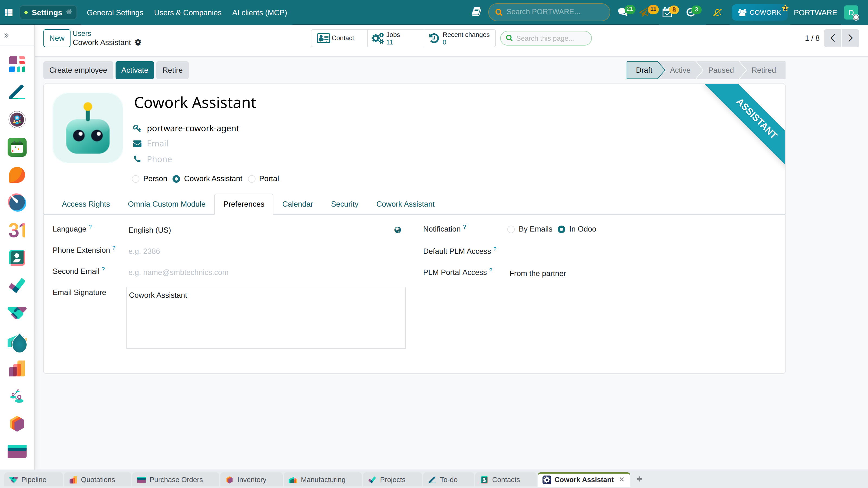Open AI clients (MCP) menu
The width and height of the screenshot is (868, 488).
tap(260, 12)
